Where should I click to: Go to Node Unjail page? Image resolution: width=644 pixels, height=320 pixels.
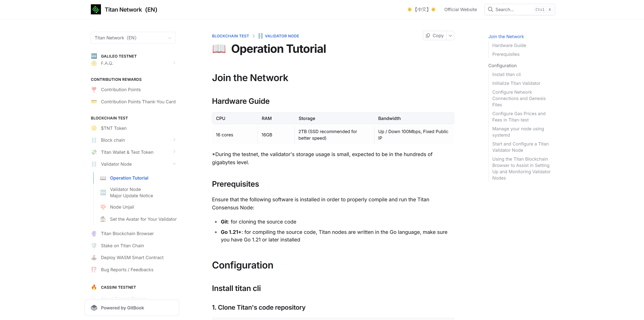[x=122, y=207]
